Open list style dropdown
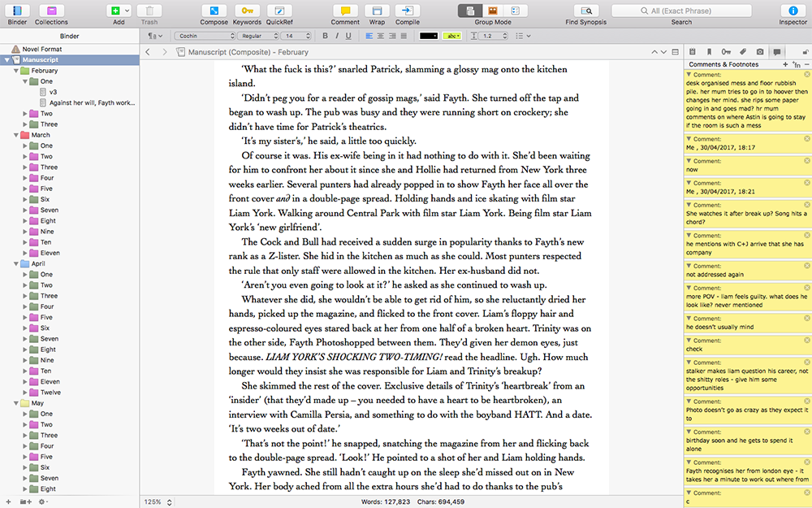Image resolution: width=812 pixels, height=508 pixels. pos(523,36)
